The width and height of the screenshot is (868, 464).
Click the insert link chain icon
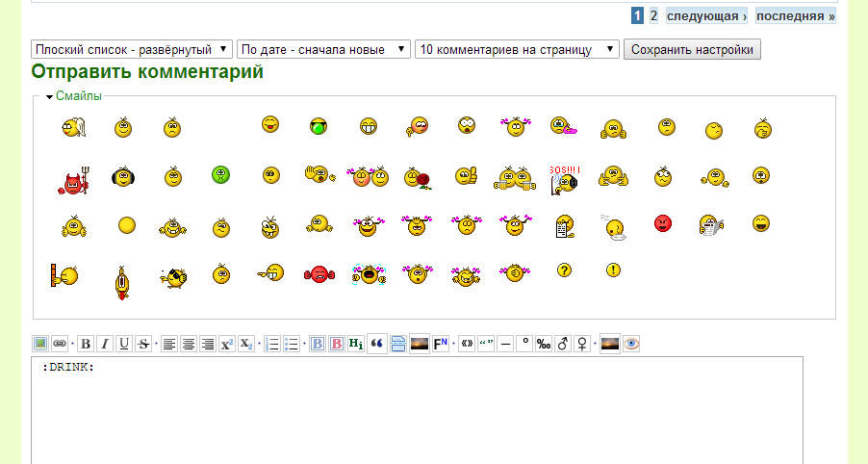60,344
